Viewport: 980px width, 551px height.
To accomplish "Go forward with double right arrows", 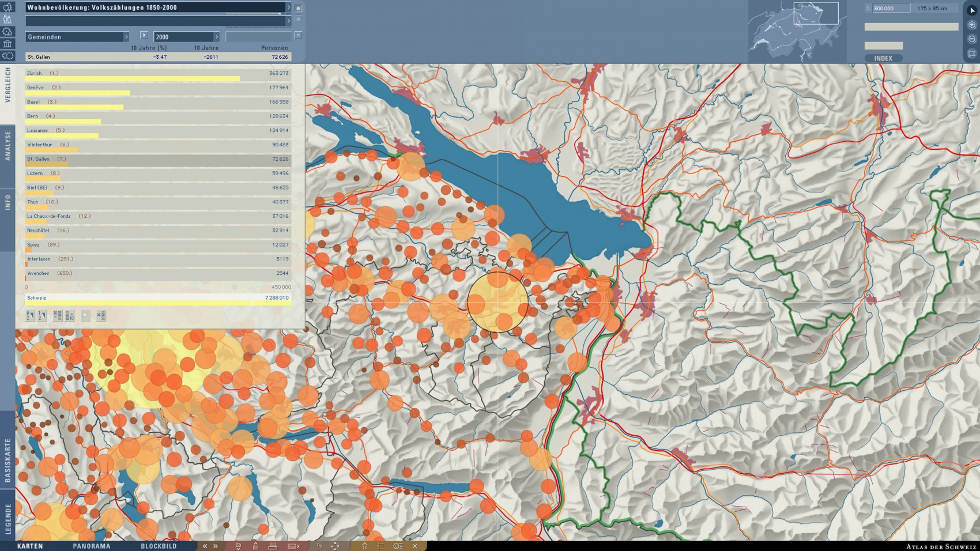I will tap(216, 546).
